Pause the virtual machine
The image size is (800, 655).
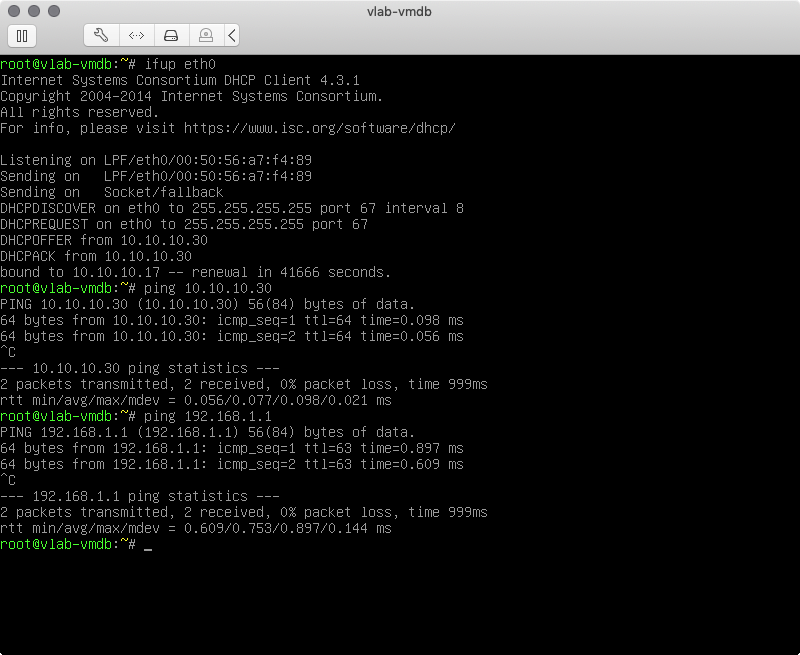tap(22, 35)
